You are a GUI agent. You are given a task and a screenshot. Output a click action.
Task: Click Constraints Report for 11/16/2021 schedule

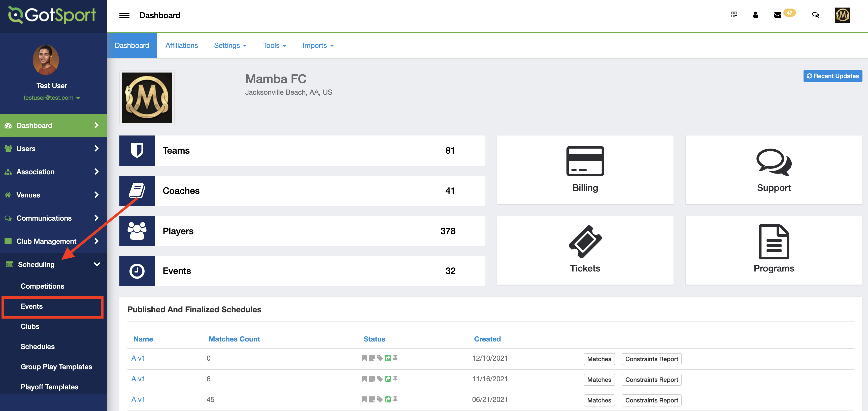pos(651,380)
